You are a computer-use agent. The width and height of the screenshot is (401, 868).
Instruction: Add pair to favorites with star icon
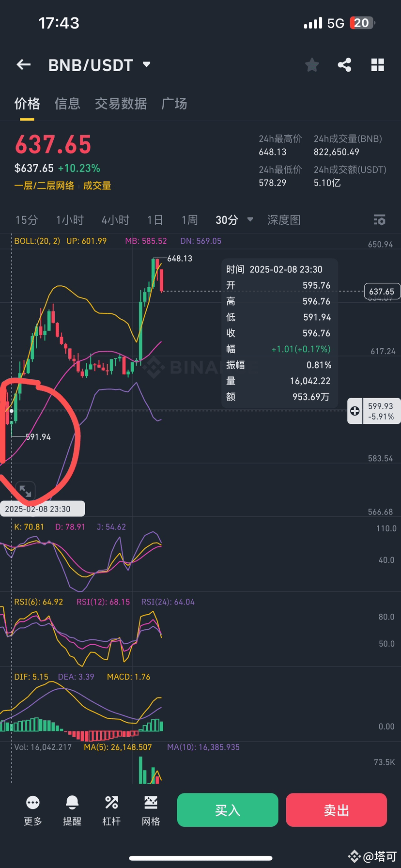coord(312,64)
